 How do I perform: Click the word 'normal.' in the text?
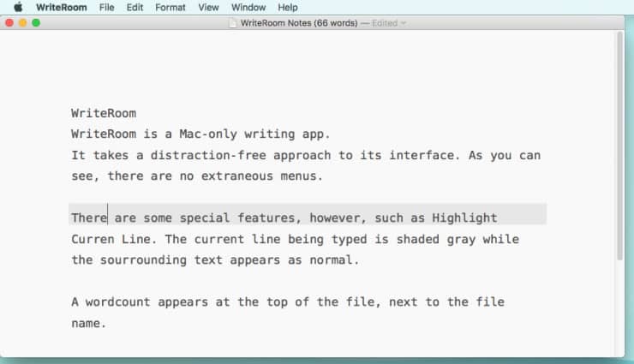[x=334, y=260]
